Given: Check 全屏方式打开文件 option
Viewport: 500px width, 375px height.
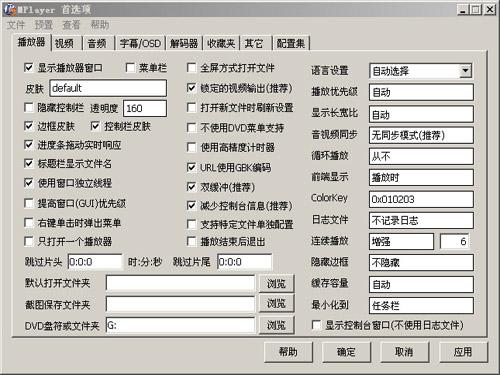Looking at the screenshot, I should coord(191,68).
